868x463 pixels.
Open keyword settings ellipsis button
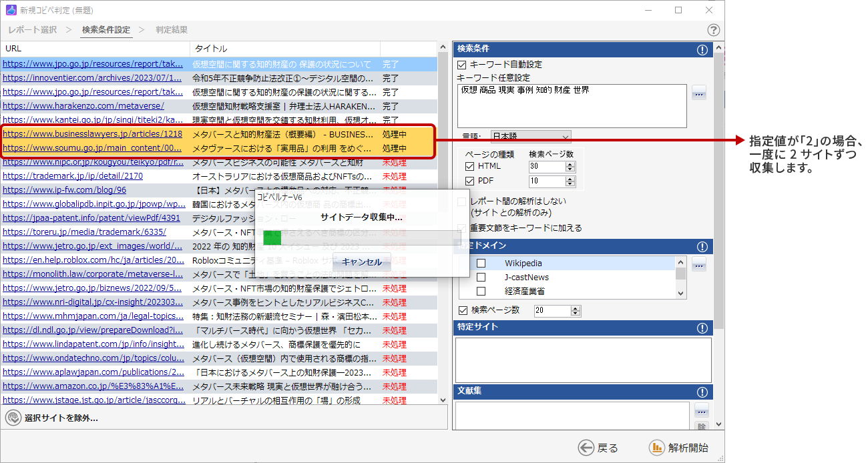pyautogui.click(x=698, y=93)
